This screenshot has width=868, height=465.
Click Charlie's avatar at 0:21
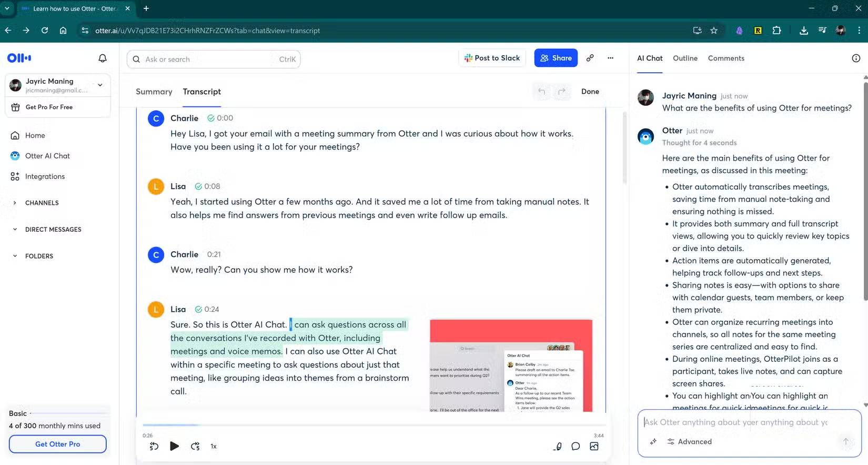click(156, 255)
